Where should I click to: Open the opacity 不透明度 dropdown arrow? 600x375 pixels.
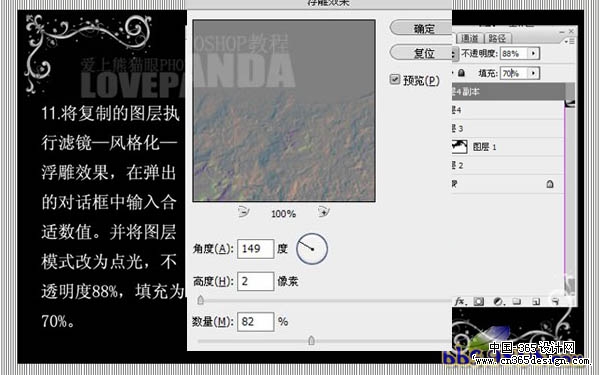point(533,53)
